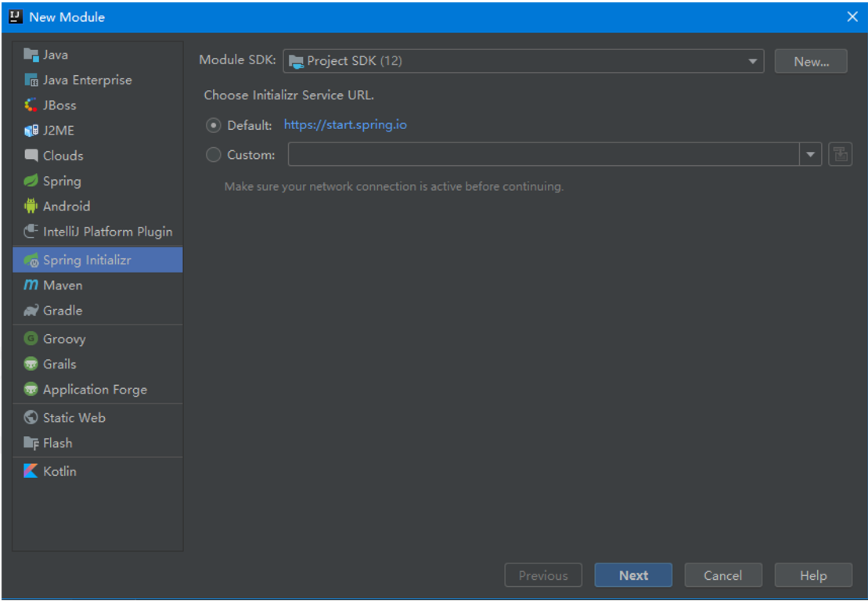Select Flash in the module list

(97, 443)
